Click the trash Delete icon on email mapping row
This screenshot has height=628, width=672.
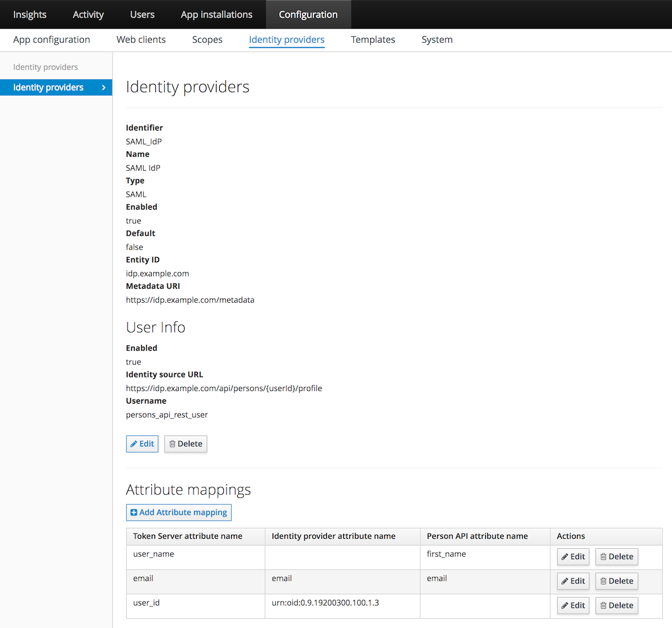click(x=605, y=581)
